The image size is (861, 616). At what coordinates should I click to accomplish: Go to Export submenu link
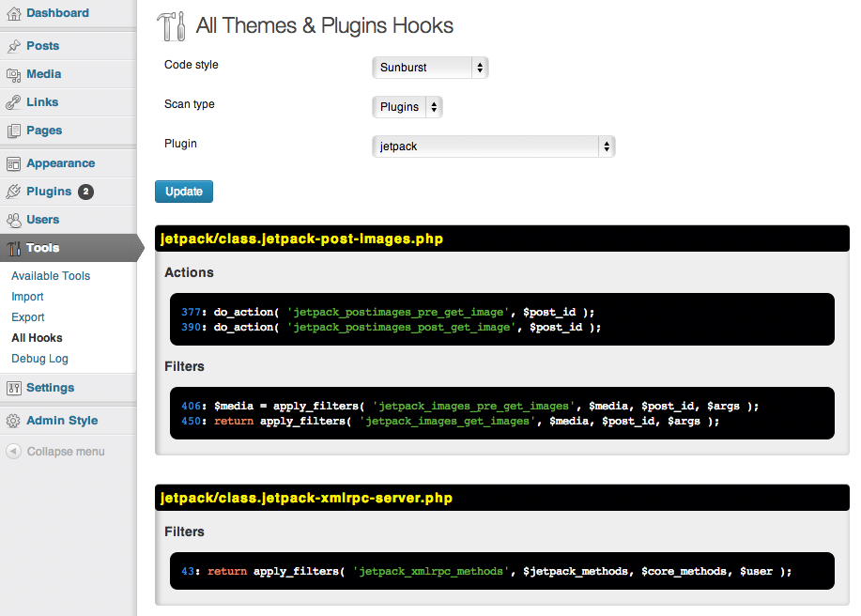tap(28, 317)
